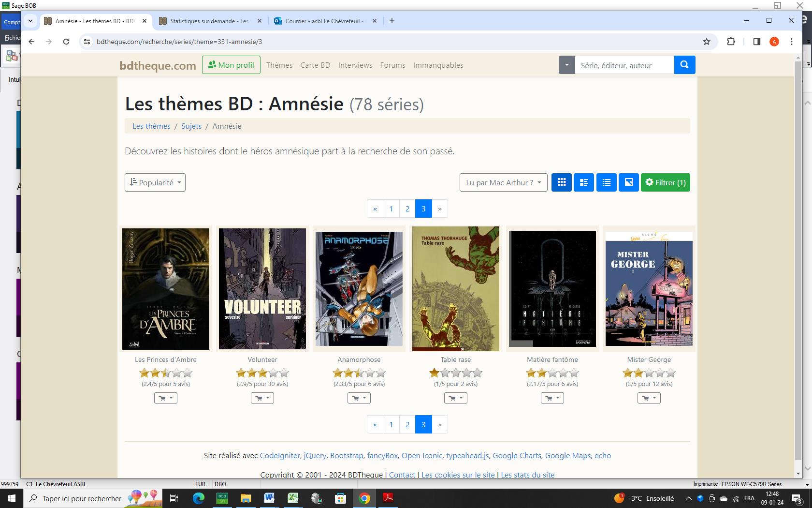Screen dimensions: 812x508
Task: Open the Volunteer cover thumbnail
Action: click(x=262, y=289)
